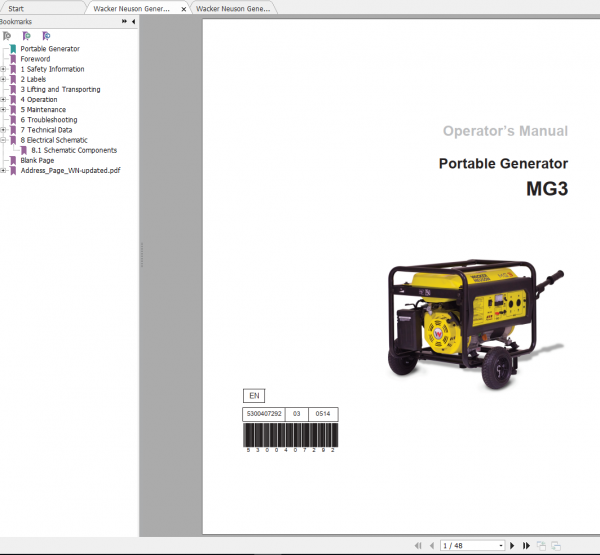The width and height of the screenshot is (600, 555).
Task: Click the sidebar splitter handle
Action: pos(142,255)
